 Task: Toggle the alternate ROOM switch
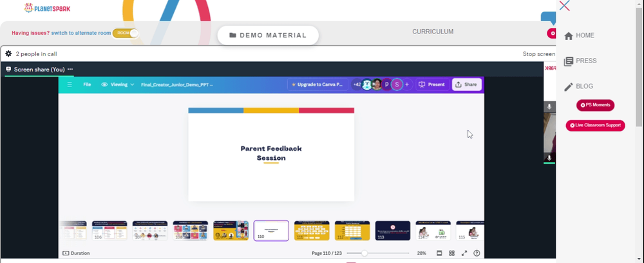[126, 34]
